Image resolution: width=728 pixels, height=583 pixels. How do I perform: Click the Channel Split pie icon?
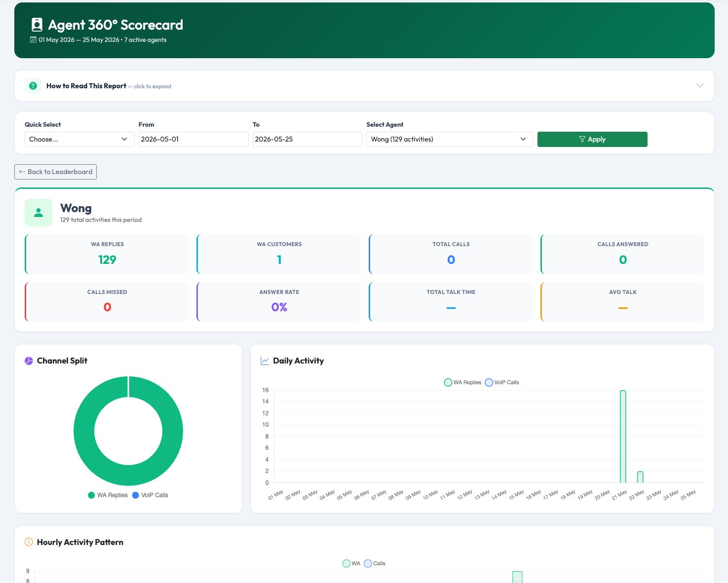pos(29,361)
